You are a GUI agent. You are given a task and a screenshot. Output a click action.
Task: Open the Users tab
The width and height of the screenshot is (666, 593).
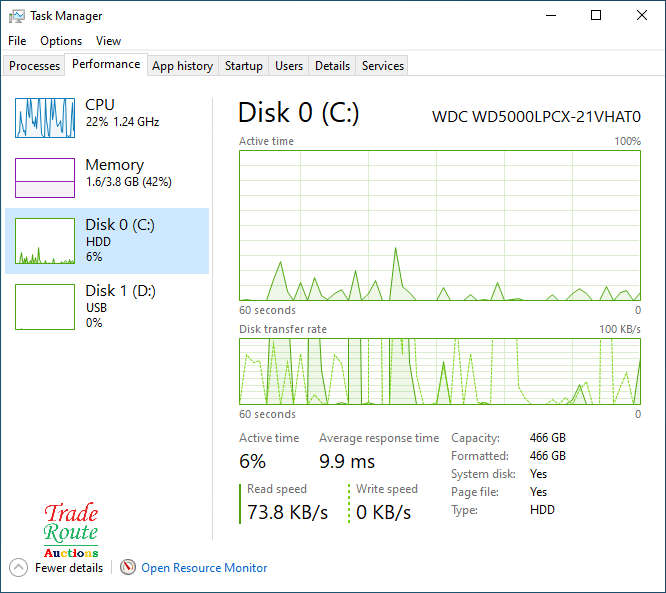(x=289, y=66)
